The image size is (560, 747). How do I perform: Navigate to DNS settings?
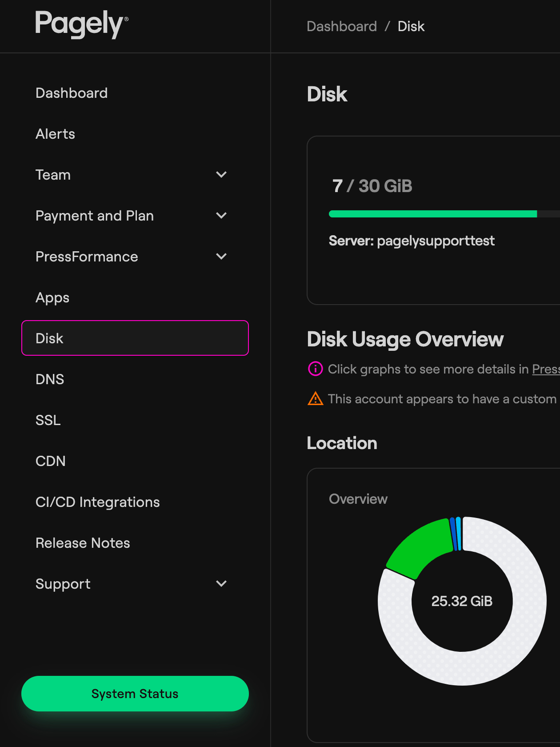(x=50, y=379)
